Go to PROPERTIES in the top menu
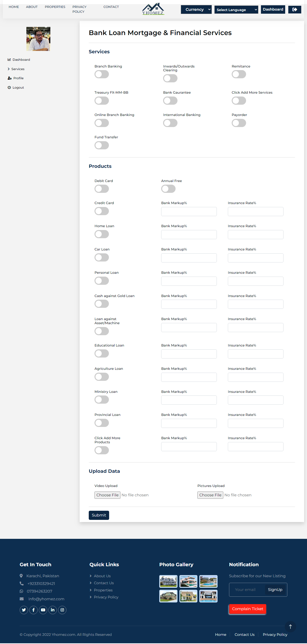 pos(55,7)
